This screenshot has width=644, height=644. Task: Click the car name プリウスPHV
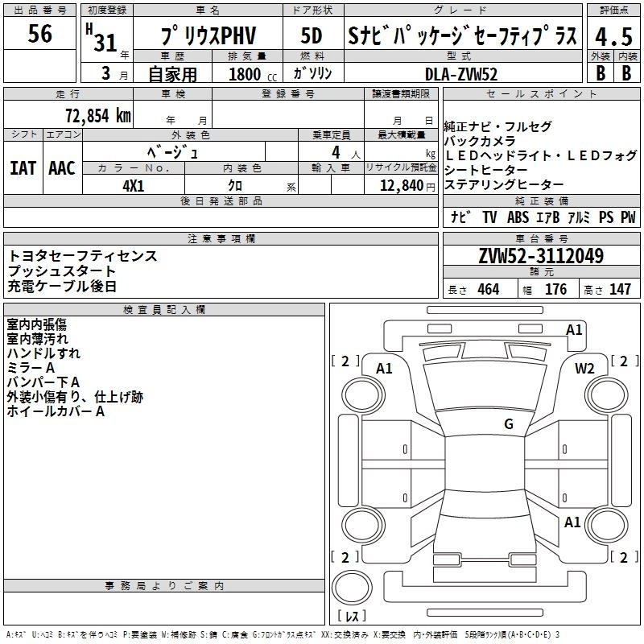(x=208, y=35)
